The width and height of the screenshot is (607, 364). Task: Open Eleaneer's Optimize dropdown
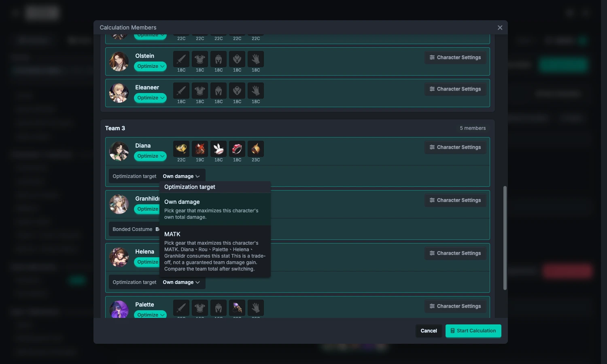pos(151,98)
